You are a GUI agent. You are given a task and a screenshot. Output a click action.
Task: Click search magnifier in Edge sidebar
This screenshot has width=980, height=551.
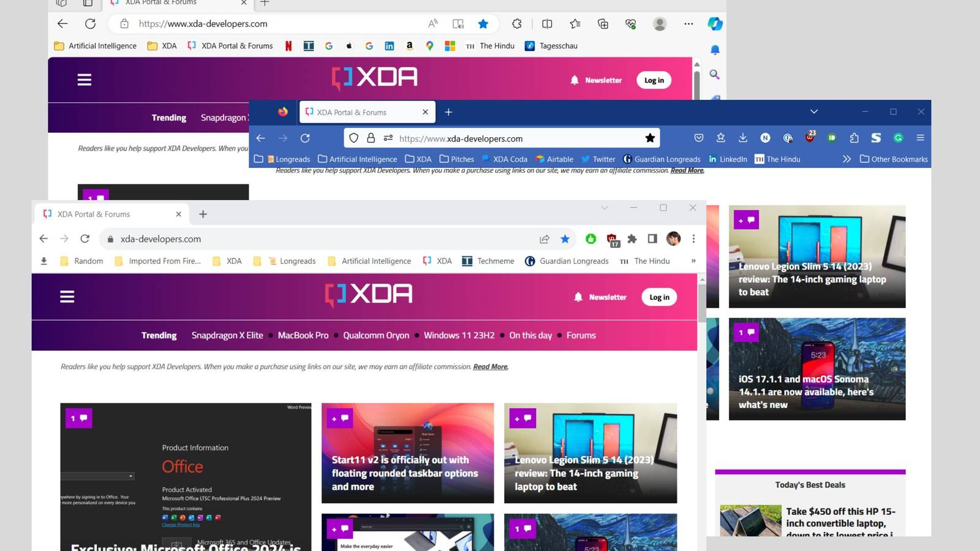714,75
